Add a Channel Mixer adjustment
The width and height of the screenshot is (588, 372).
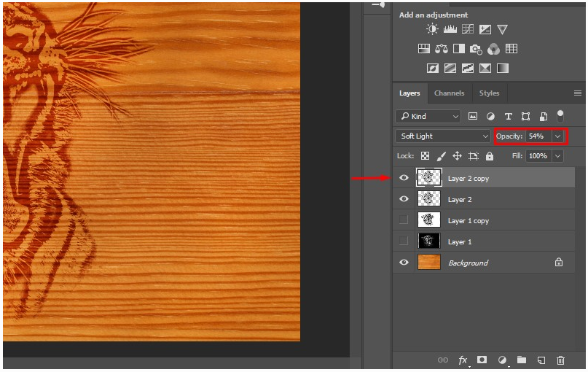493,49
